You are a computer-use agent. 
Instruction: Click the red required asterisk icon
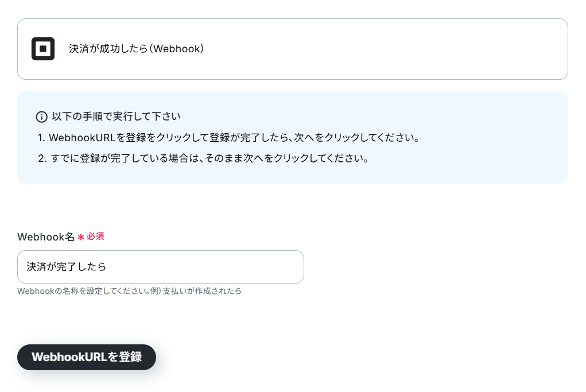[x=81, y=237]
